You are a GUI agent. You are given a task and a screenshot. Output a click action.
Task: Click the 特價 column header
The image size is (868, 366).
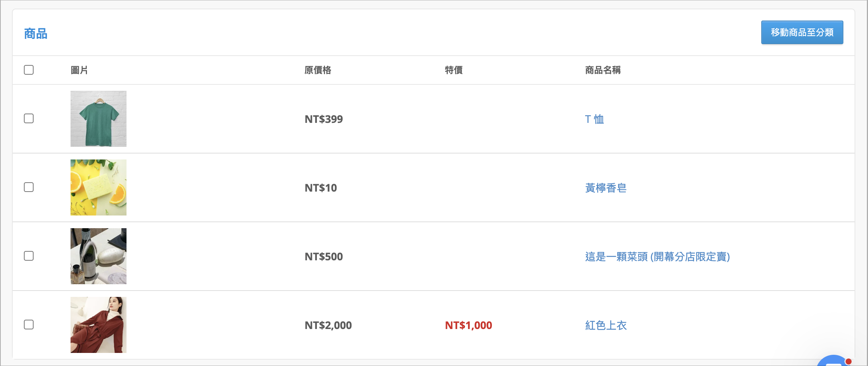coord(454,70)
